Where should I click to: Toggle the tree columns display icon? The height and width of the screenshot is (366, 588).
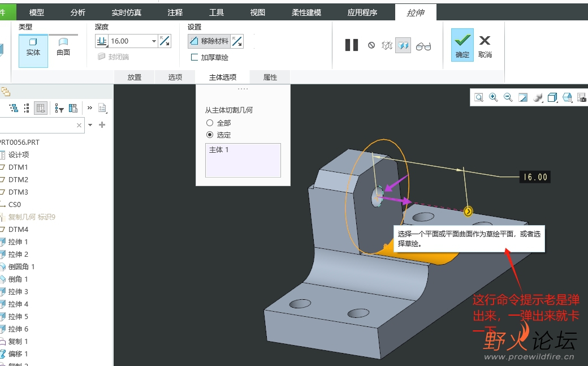[41, 109]
